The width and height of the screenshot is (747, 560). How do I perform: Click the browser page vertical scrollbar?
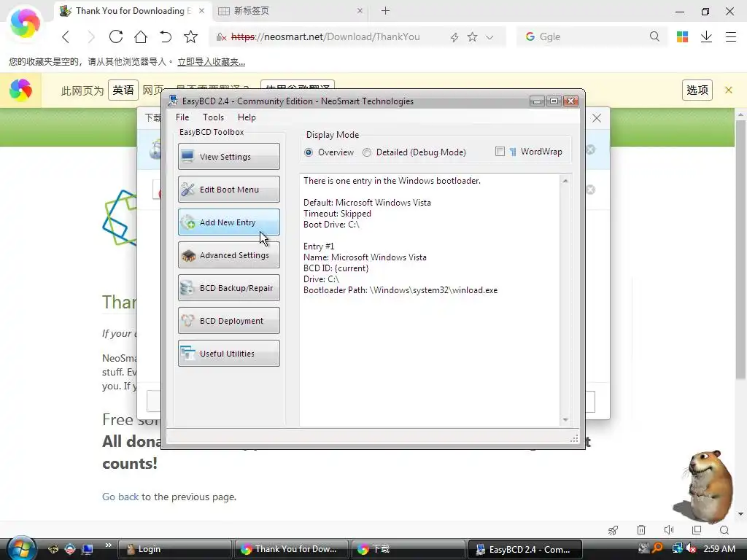tap(740, 314)
